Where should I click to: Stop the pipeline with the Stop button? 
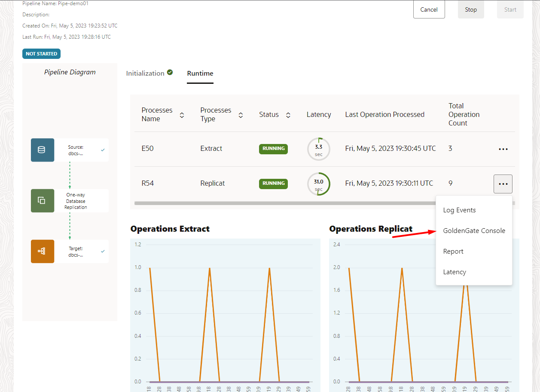click(471, 9)
